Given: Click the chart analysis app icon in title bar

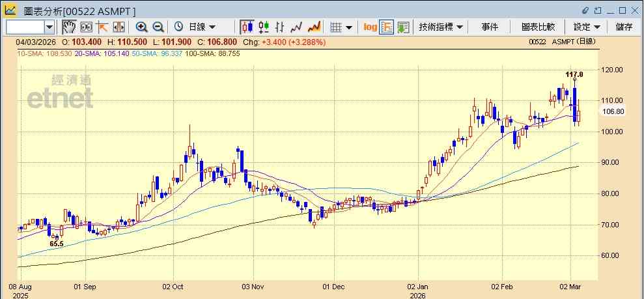Looking at the screenshot, I should click(10, 10).
